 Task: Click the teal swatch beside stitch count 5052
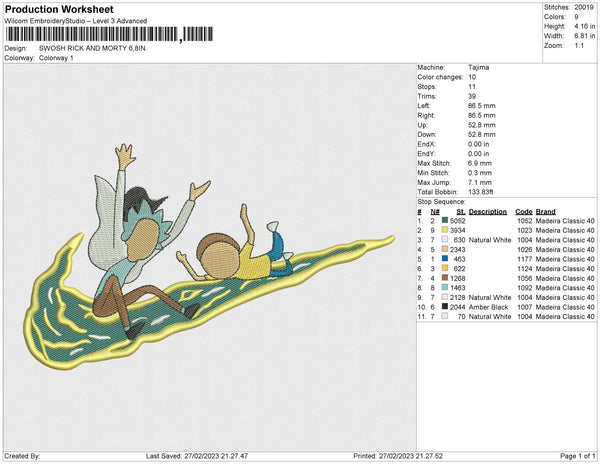pos(444,221)
